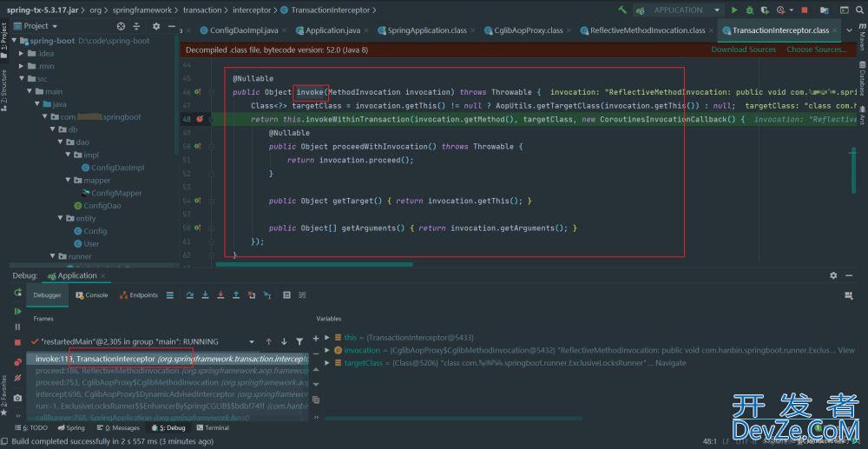Switch to CglibAopProxy.class tab

[529, 30]
